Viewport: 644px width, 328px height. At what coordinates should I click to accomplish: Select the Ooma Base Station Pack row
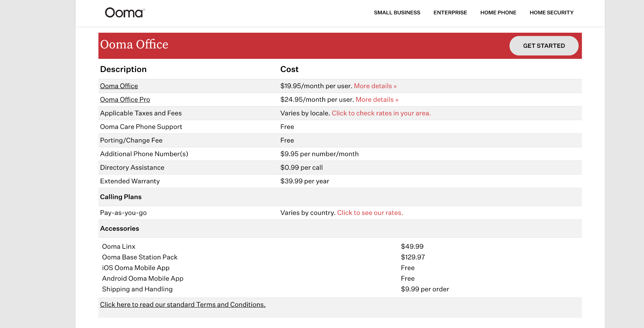pyautogui.click(x=340, y=257)
